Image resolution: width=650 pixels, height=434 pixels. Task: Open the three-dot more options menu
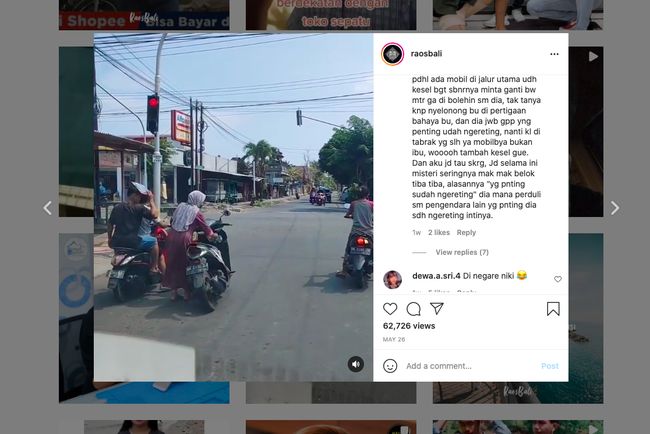pos(554,54)
